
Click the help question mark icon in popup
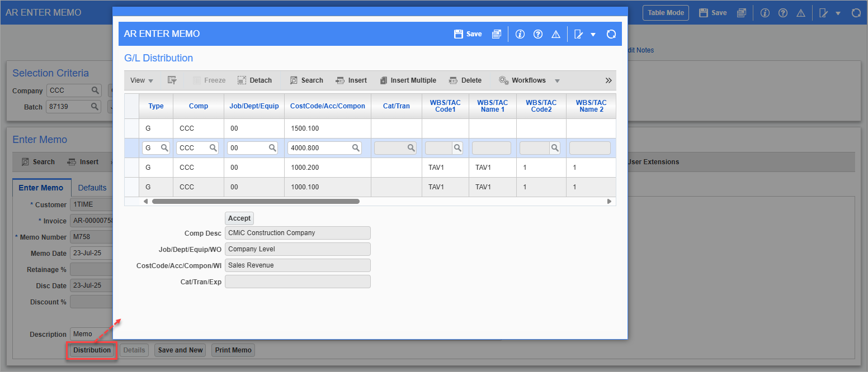tap(538, 34)
